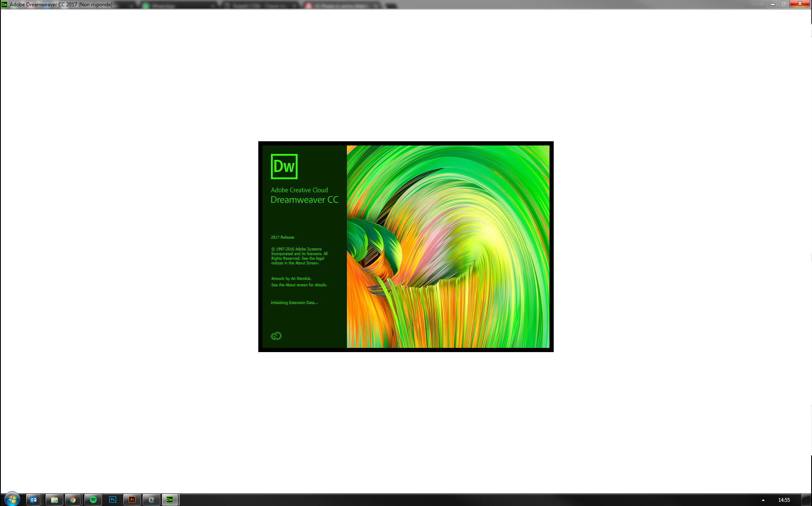Click the Dw logo on the splash screen
Viewport: 812px width, 506px height.
tap(284, 167)
